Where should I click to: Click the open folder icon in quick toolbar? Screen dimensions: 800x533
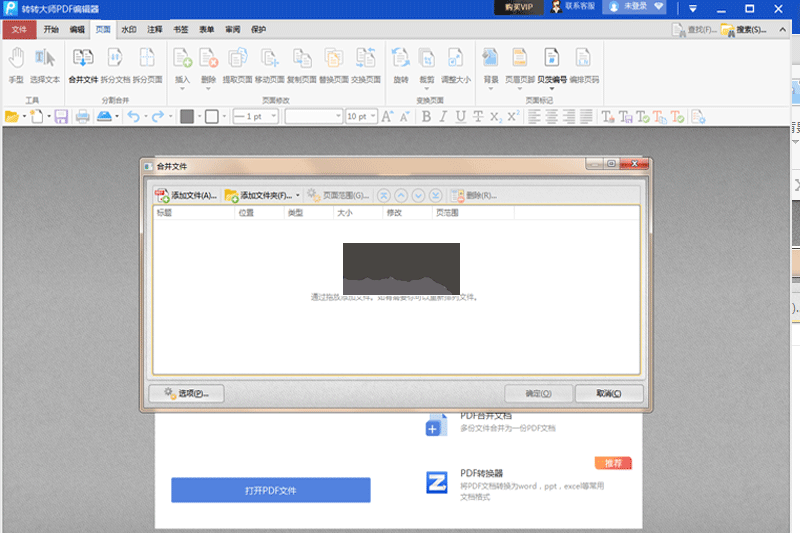(11, 117)
